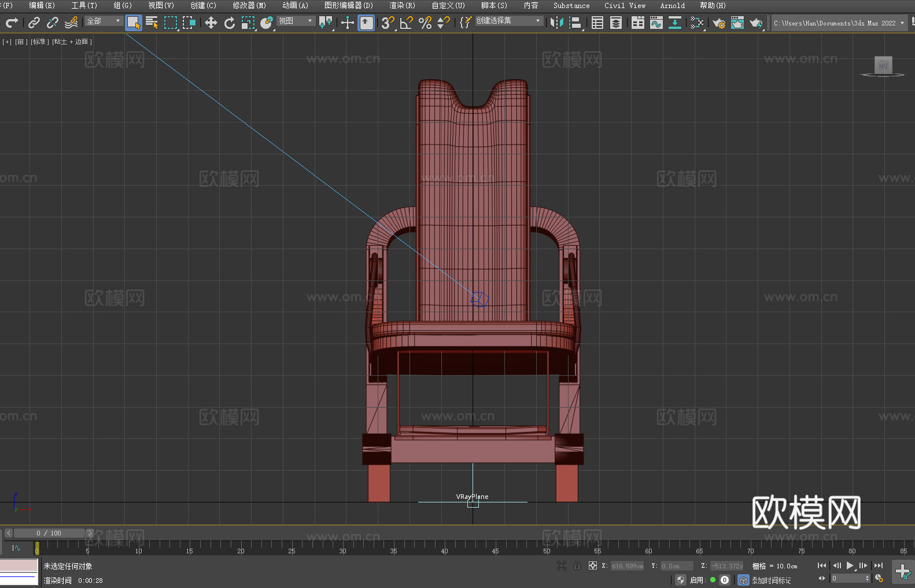
Task: Open the 工具(T) menu
Action: (x=84, y=5)
